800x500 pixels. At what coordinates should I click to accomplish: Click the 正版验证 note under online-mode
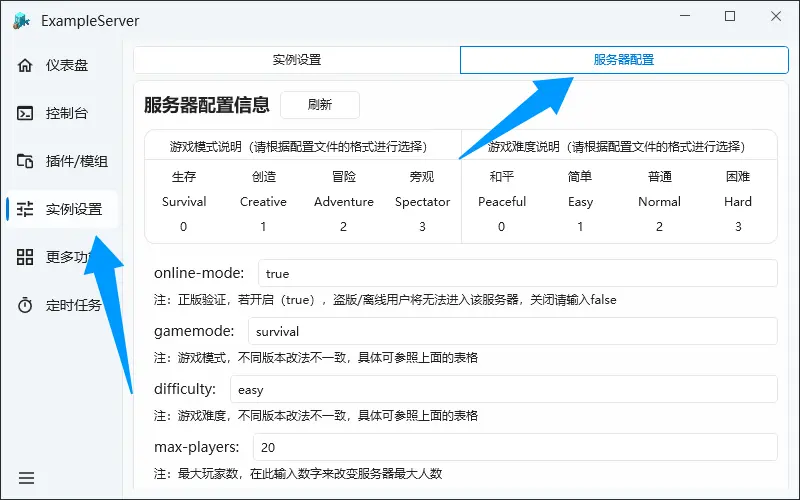(385, 299)
